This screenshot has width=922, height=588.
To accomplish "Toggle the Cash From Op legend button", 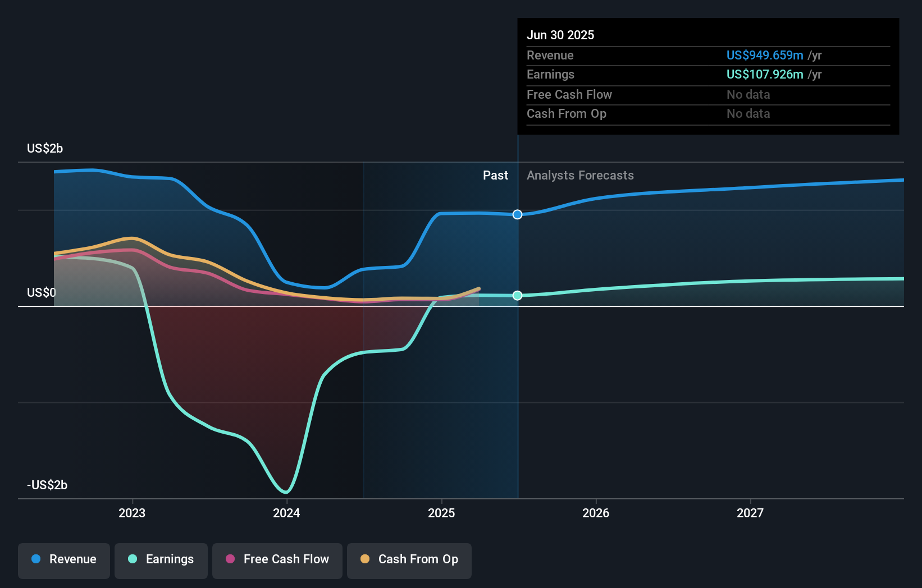I will point(409,561).
